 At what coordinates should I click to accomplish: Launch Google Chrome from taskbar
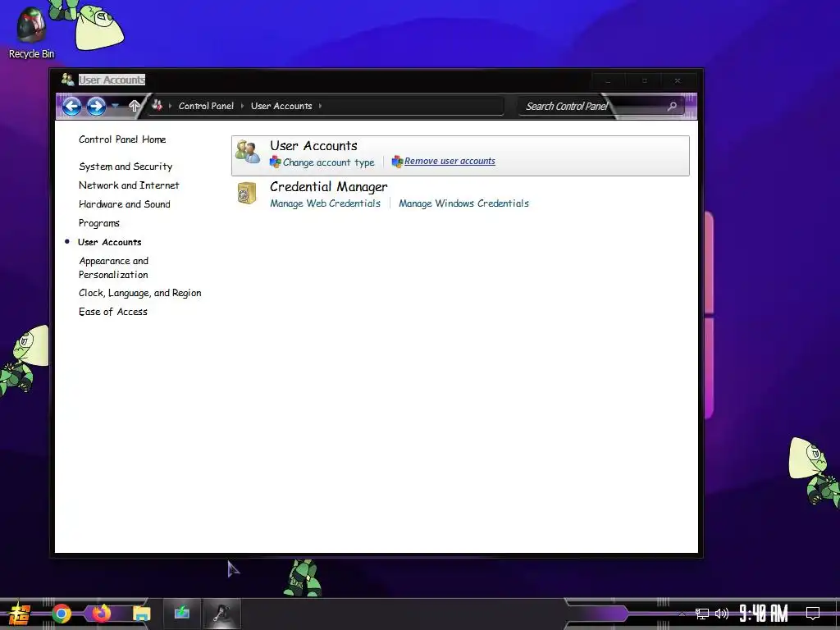(62, 614)
